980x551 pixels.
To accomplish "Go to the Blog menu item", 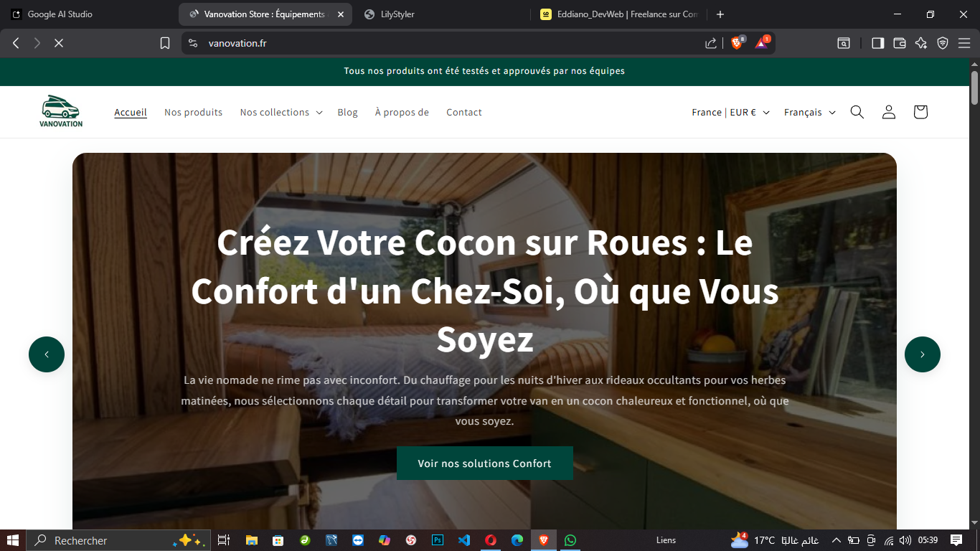I will click(x=347, y=112).
